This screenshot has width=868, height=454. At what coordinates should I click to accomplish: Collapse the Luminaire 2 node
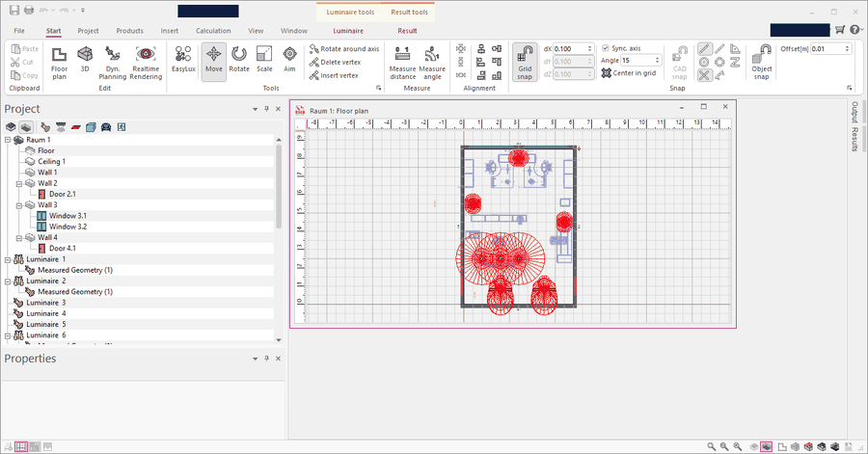point(8,280)
